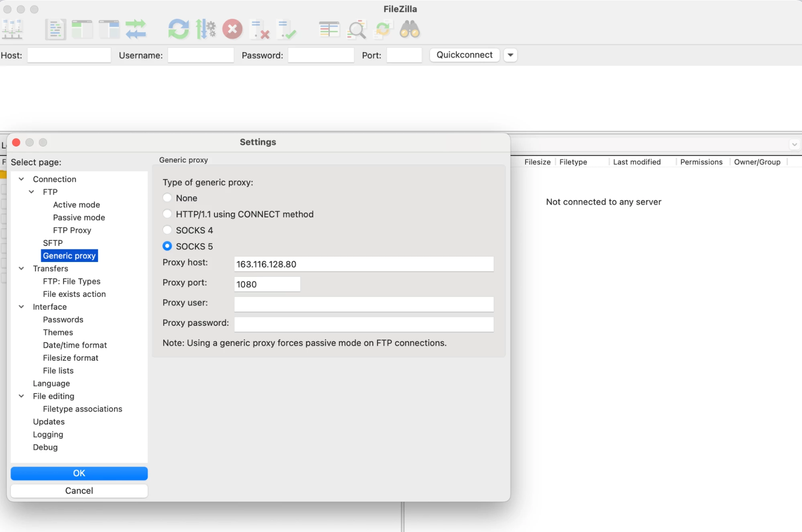Open the Quickconnect history dropdown arrow
Screen dimensions: 802x532
(x=510, y=55)
